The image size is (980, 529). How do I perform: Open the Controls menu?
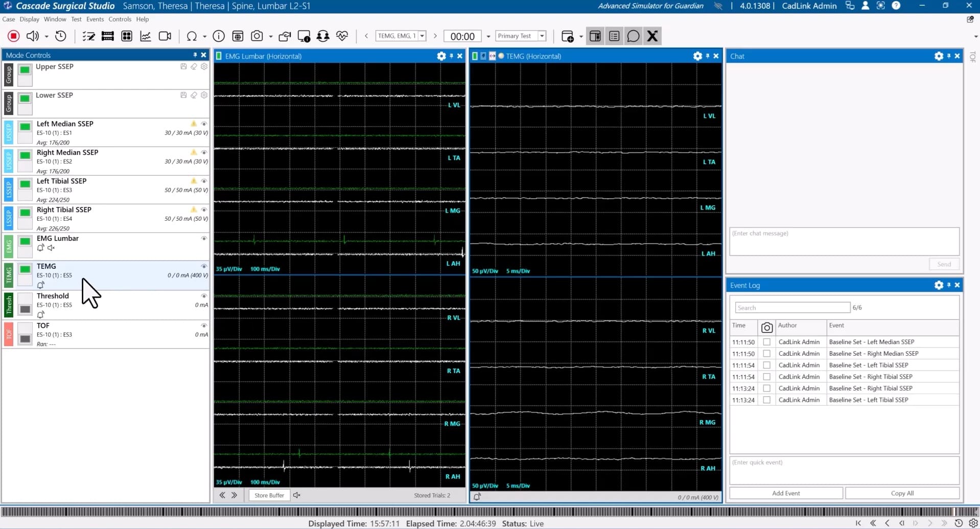pyautogui.click(x=120, y=19)
